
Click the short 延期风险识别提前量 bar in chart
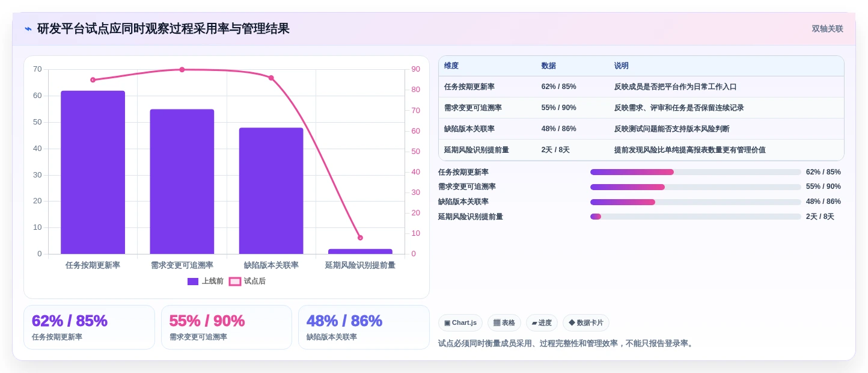pos(360,251)
